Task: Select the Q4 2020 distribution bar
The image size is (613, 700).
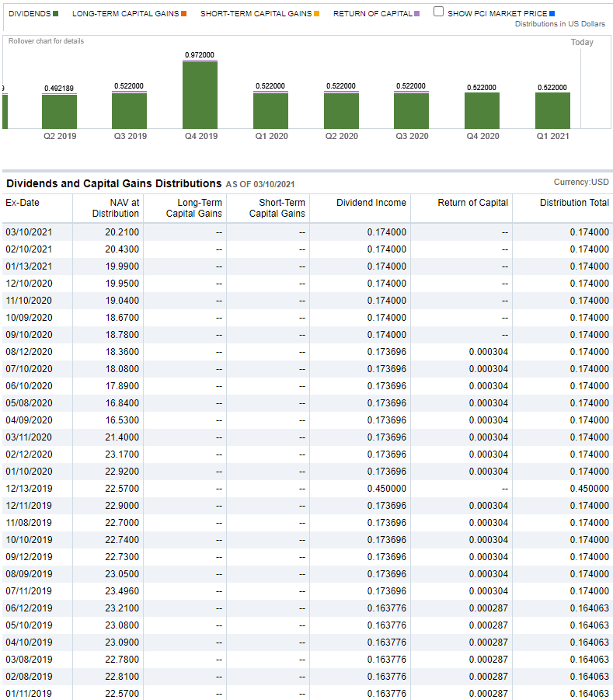Action: pyautogui.click(x=482, y=111)
